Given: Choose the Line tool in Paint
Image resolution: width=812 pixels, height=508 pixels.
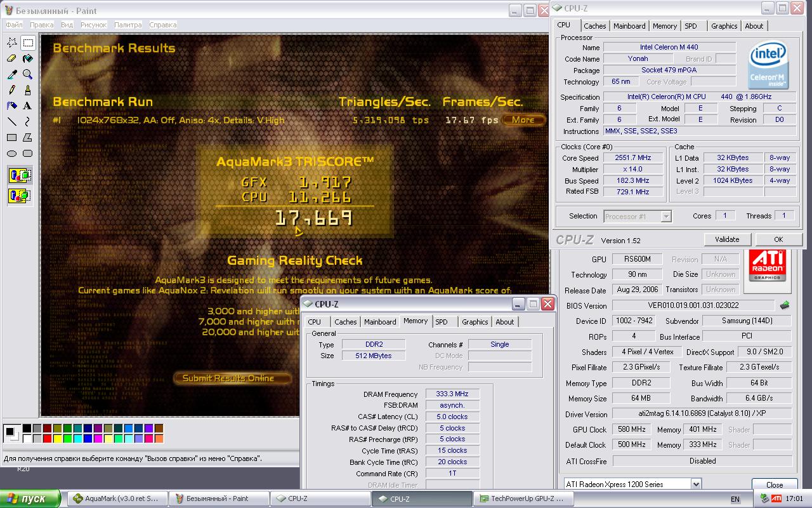Looking at the screenshot, I should (12, 122).
